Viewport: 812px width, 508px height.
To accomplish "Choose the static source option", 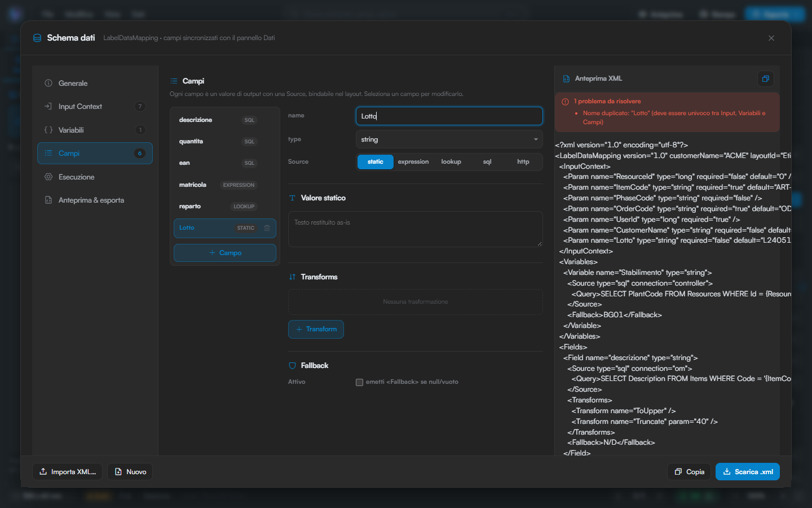I will (376, 162).
